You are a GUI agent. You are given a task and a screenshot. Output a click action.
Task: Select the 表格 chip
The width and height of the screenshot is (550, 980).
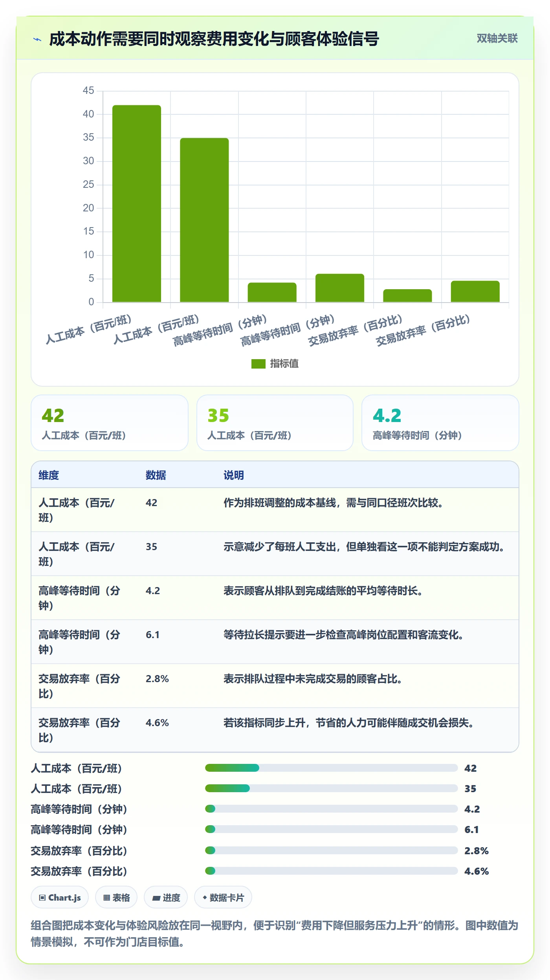click(116, 897)
